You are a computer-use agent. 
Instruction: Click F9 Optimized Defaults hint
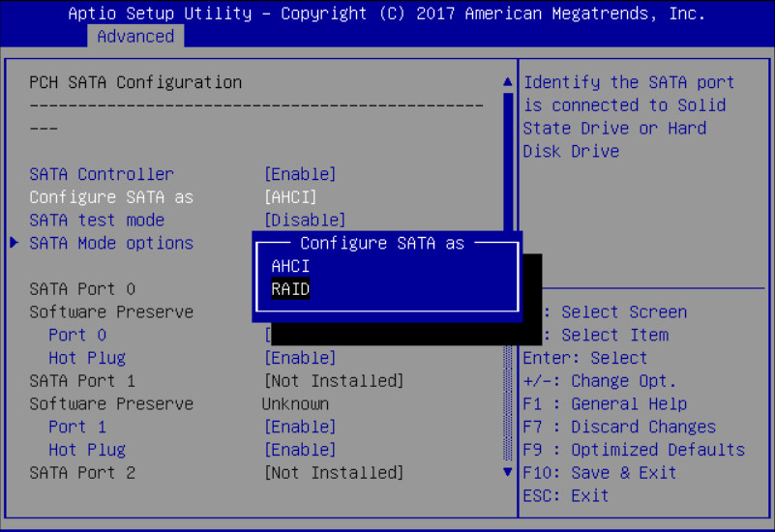[x=634, y=450]
